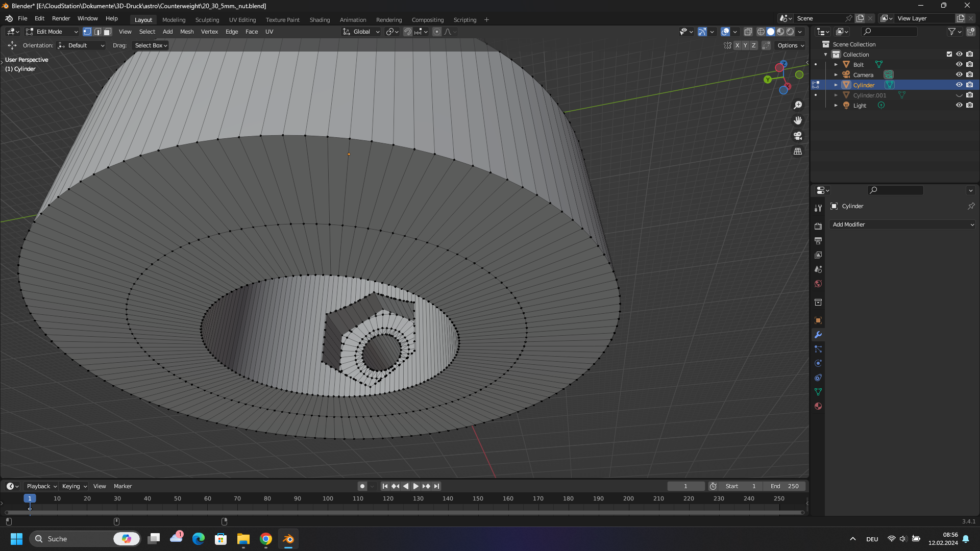This screenshot has height=551, width=980.
Task: Click the current frame number field
Action: click(685, 486)
